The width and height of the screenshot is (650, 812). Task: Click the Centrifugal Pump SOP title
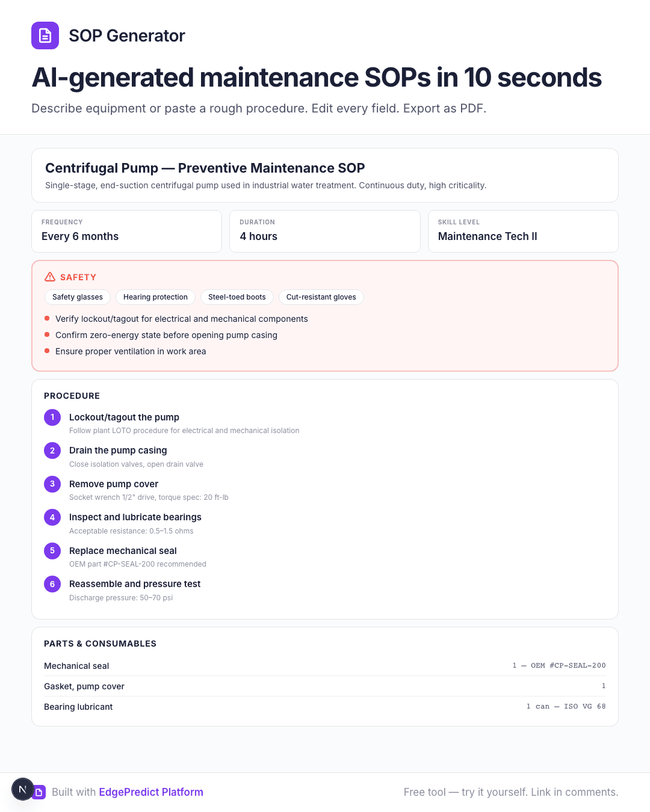click(x=205, y=168)
